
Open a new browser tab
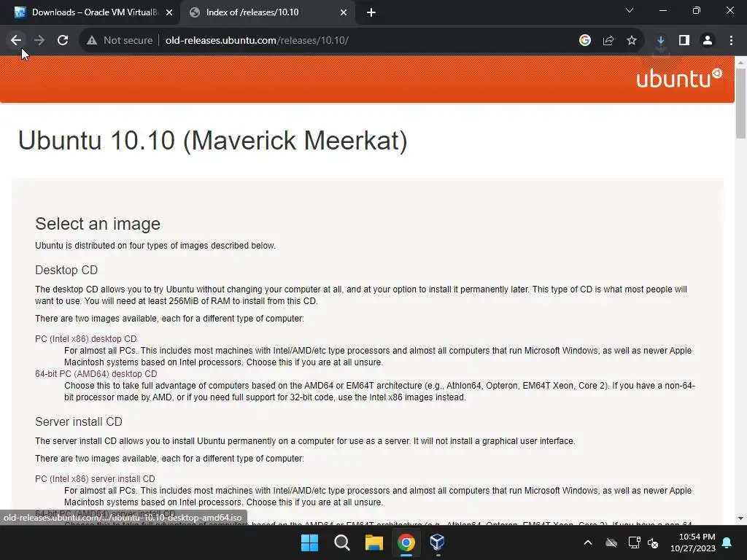[x=371, y=12]
